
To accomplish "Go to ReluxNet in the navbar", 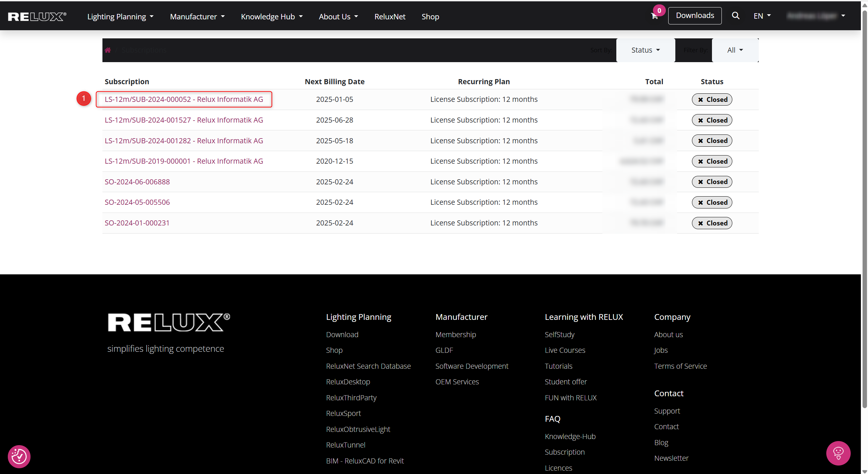I will [390, 17].
